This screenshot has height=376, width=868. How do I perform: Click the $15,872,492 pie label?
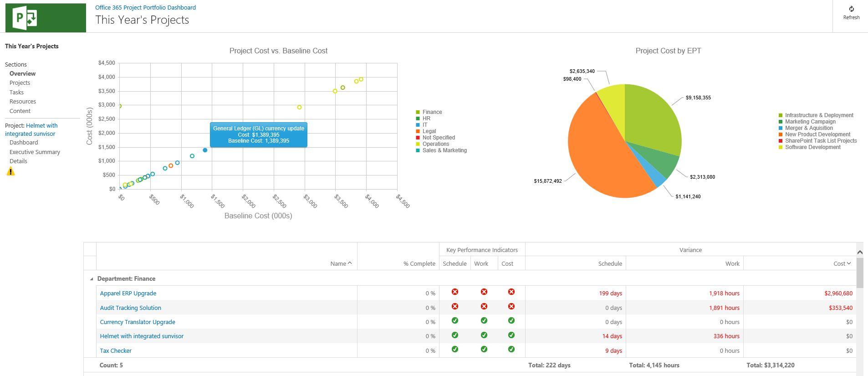pyautogui.click(x=548, y=181)
